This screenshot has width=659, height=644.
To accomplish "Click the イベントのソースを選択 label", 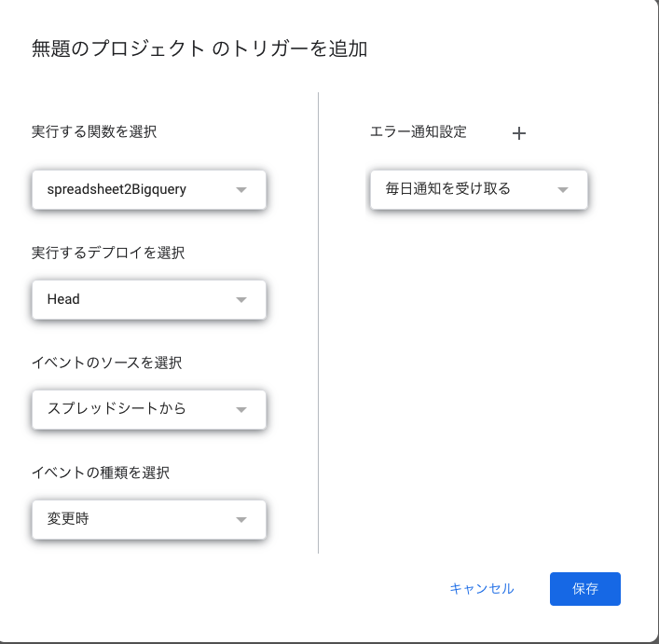I will (108, 362).
